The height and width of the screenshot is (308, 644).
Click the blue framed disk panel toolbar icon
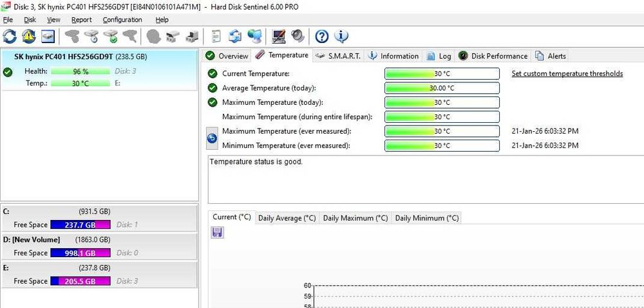point(48,37)
